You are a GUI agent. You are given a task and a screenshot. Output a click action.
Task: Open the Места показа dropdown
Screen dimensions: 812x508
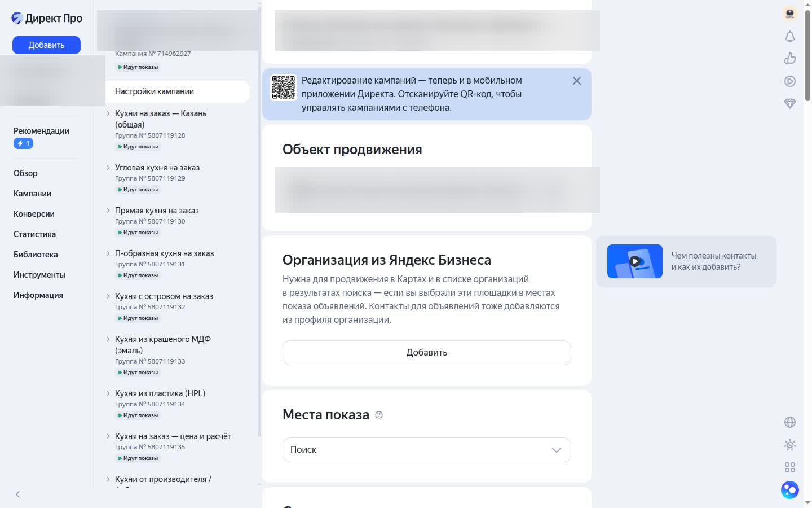[x=427, y=450]
